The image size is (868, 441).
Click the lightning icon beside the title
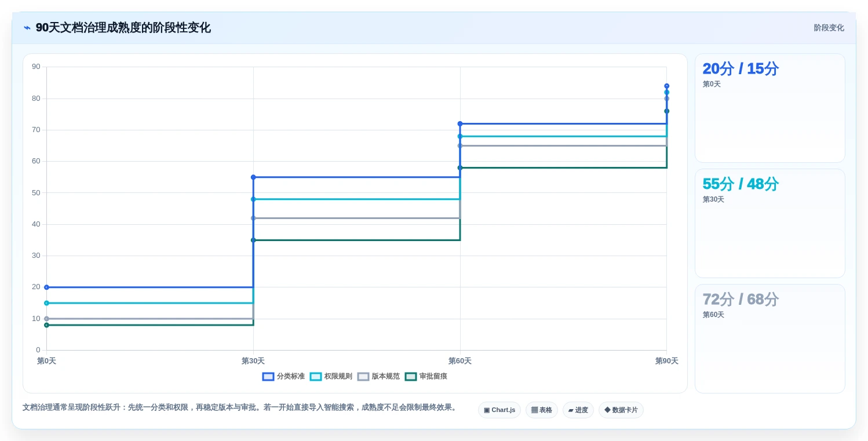pos(27,28)
